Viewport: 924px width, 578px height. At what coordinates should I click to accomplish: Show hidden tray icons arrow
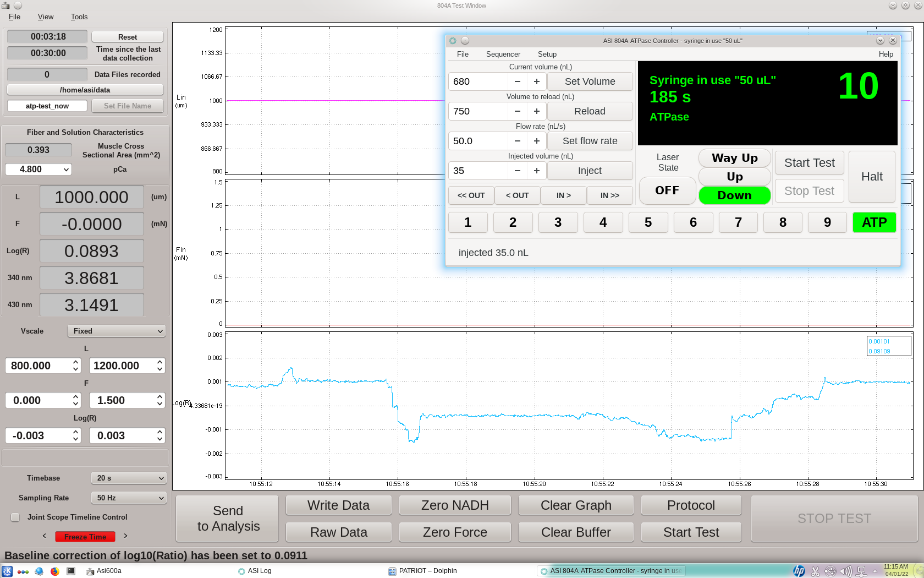pos(875,571)
